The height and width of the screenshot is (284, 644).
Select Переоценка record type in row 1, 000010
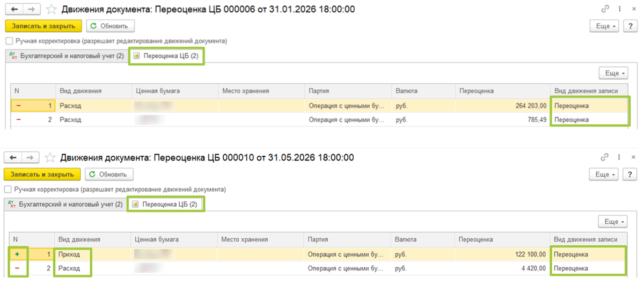(589, 254)
